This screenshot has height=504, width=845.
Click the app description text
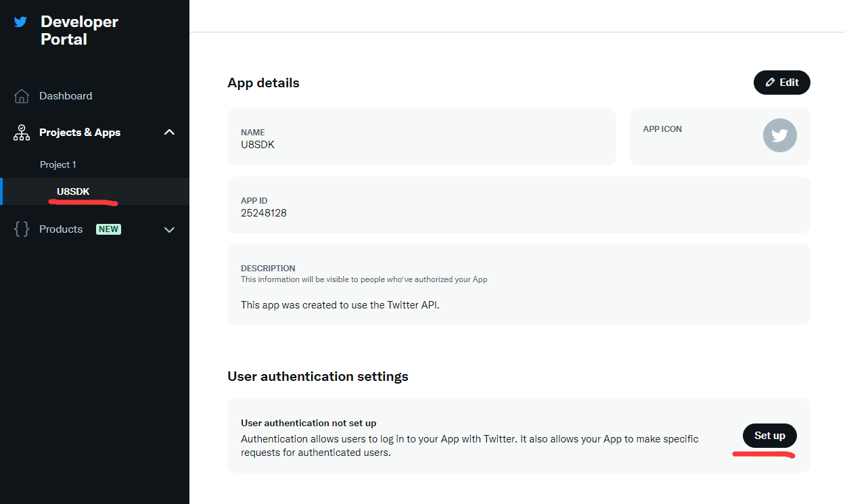[340, 305]
